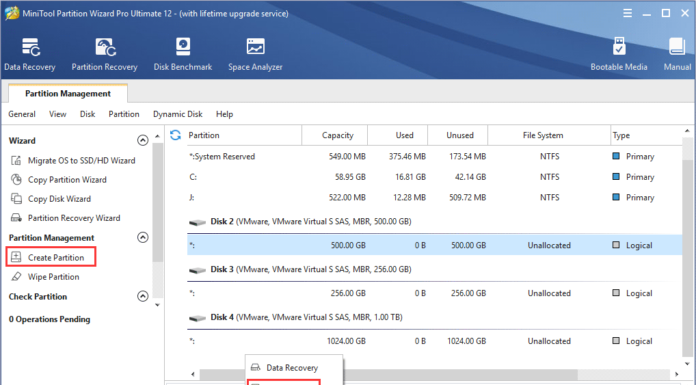Click the Disk 2 drive icon
This screenshot has width=696, height=385.
point(197,222)
